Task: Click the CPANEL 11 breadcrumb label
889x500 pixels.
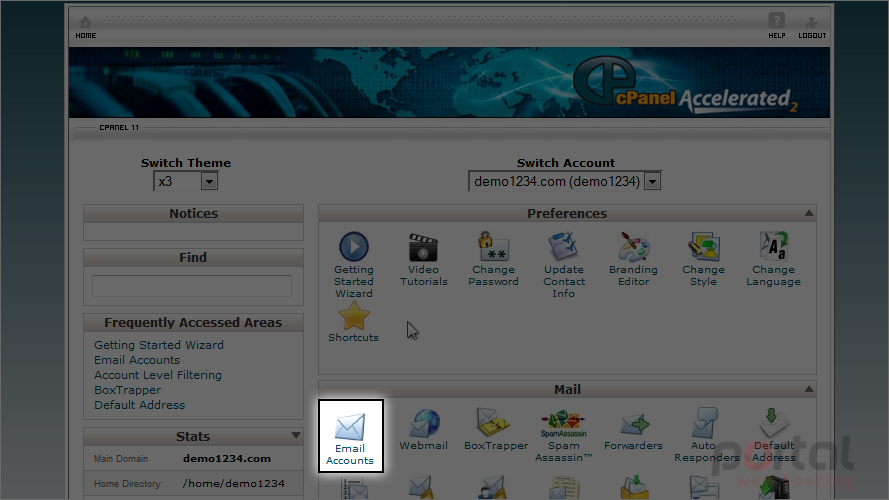Action: [119, 128]
